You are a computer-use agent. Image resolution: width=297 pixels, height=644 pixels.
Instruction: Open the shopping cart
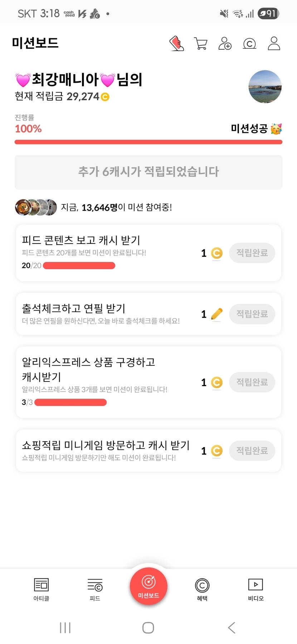click(x=200, y=44)
